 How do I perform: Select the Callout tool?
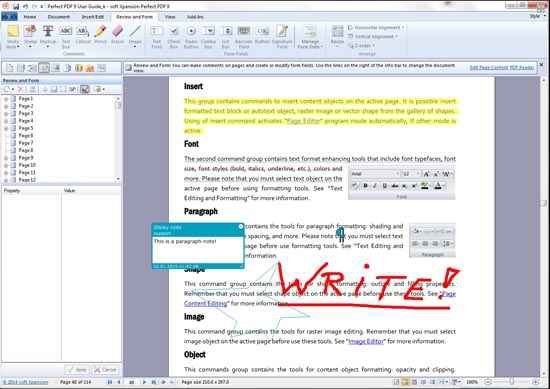coord(83,34)
